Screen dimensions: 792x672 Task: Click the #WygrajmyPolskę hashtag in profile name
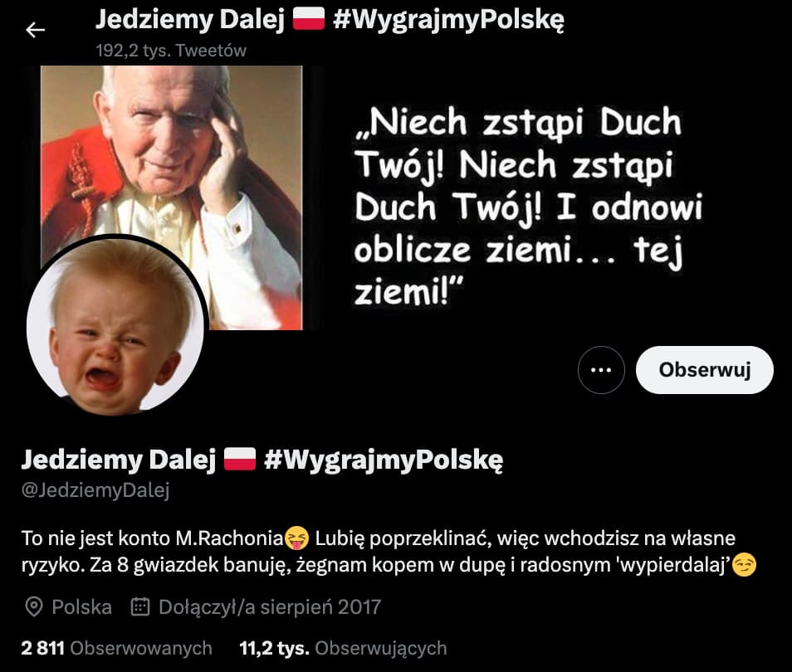click(x=384, y=460)
